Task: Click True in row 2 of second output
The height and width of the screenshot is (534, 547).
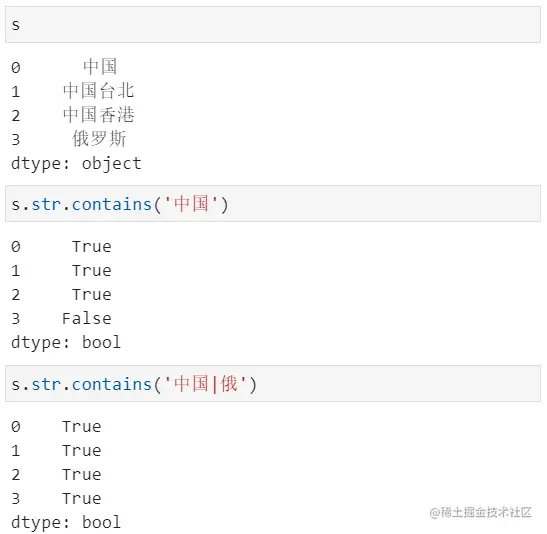Action: [92, 295]
